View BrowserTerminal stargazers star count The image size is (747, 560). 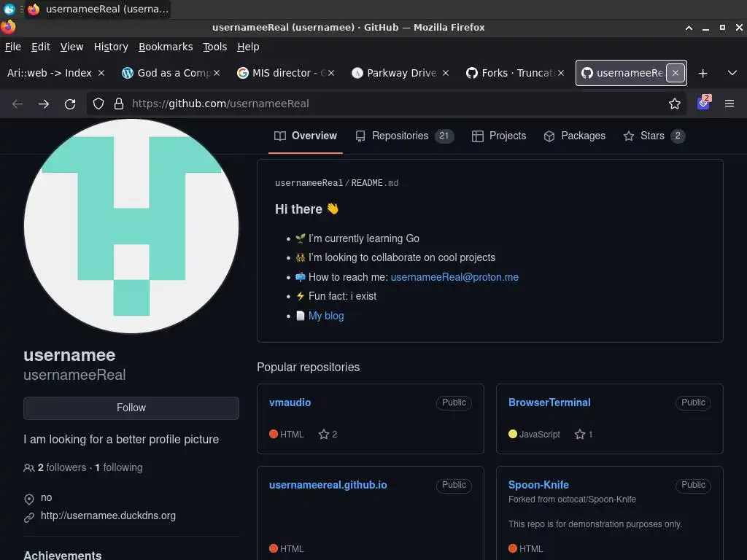coord(584,435)
